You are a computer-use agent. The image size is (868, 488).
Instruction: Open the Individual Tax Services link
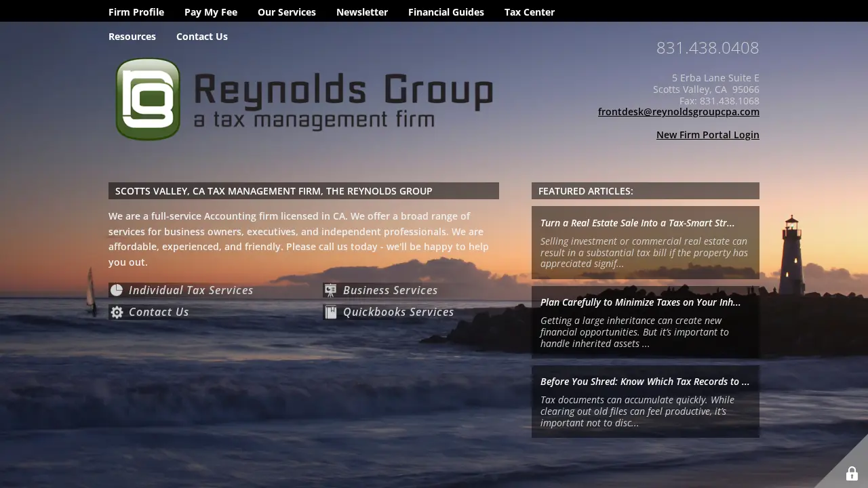191,290
